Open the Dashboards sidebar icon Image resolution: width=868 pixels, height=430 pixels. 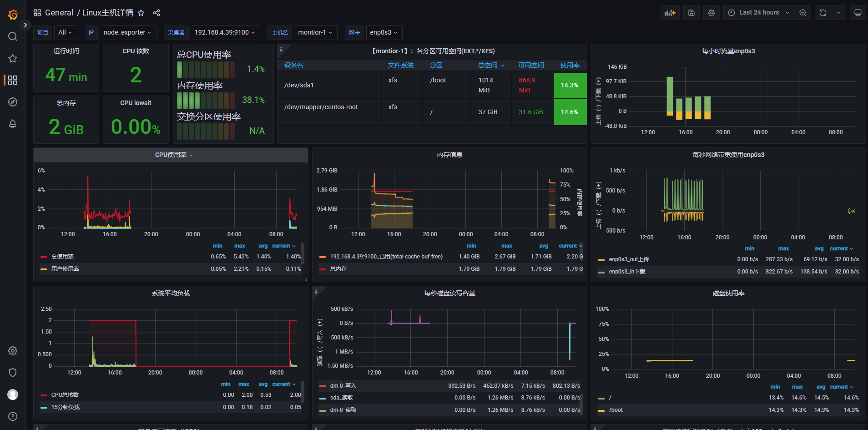click(x=13, y=80)
